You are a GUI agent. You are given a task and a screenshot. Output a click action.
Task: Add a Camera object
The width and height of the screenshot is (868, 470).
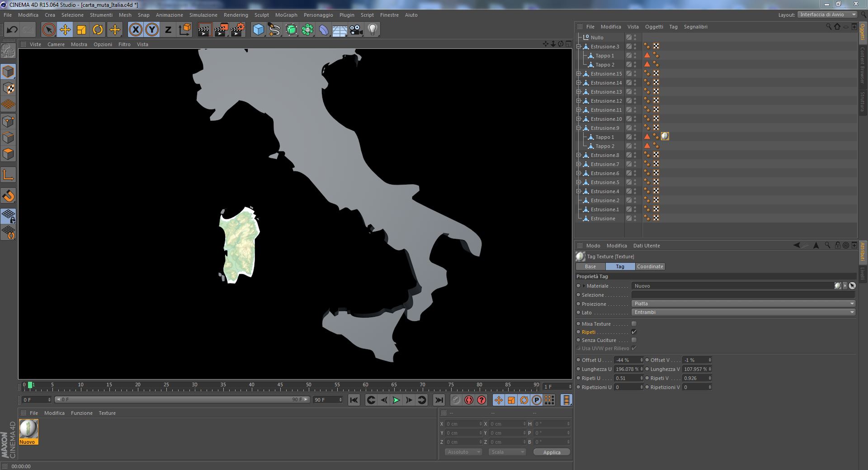click(356, 30)
